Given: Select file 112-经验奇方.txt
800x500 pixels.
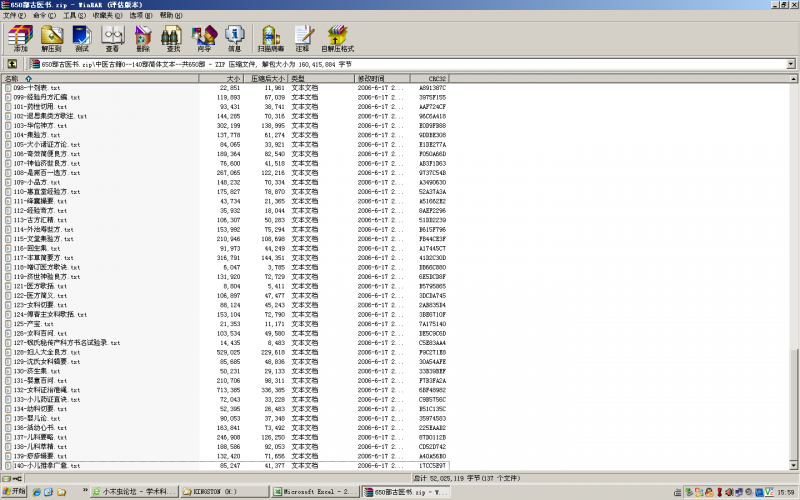Looking at the screenshot, I should click(40, 211).
